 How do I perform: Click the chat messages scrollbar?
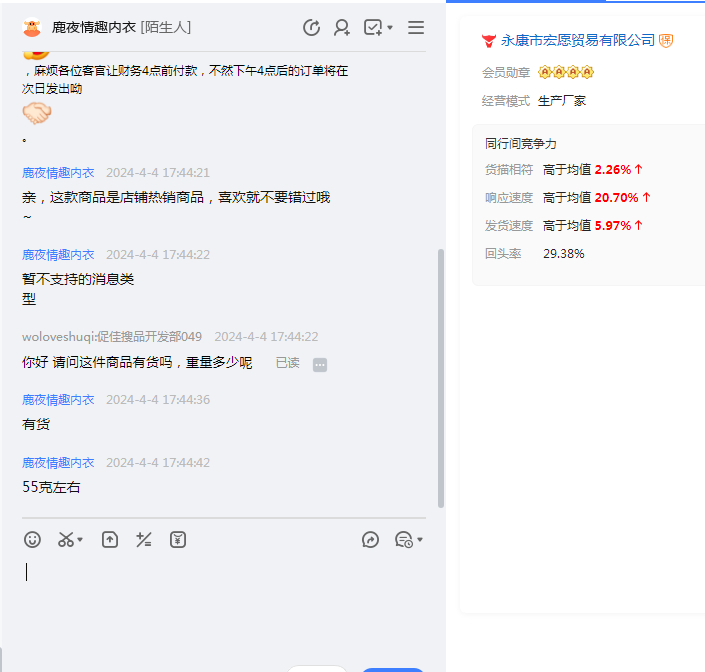pyautogui.click(x=441, y=378)
